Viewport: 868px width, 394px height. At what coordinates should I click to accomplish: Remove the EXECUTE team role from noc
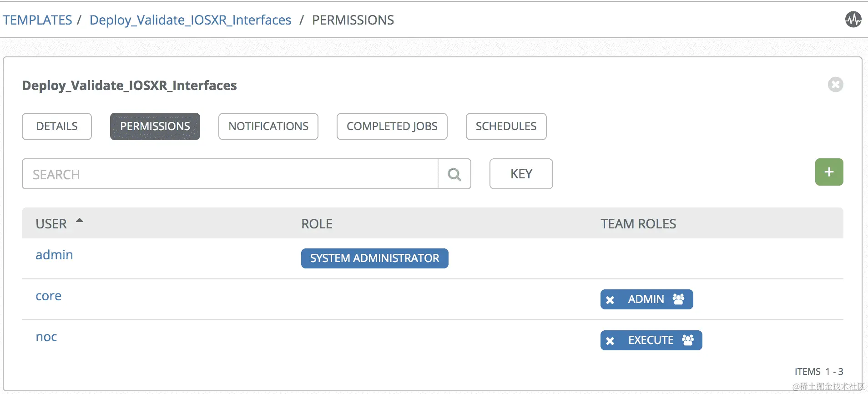[x=611, y=341]
